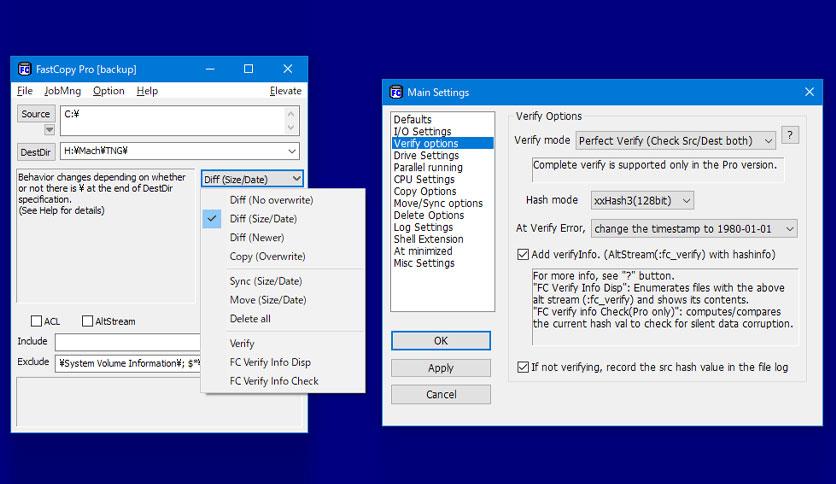Close the Main Settings dialog
Screen dimensions: 836x484
[x=807, y=93]
